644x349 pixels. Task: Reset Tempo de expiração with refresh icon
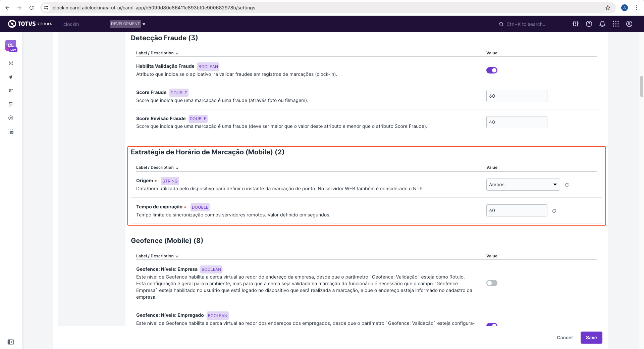tap(554, 211)
